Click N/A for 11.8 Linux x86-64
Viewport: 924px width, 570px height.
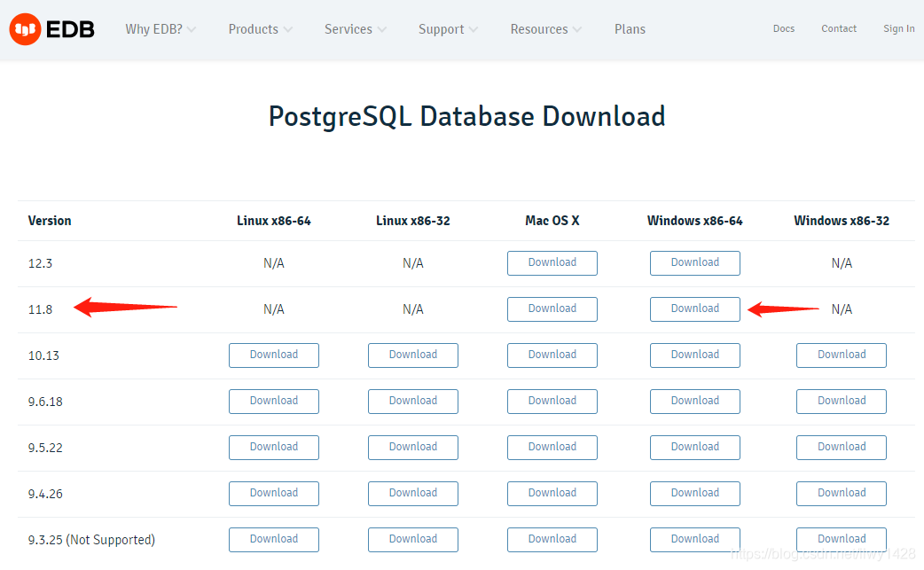pyautogui.click(x=274, y=309)
